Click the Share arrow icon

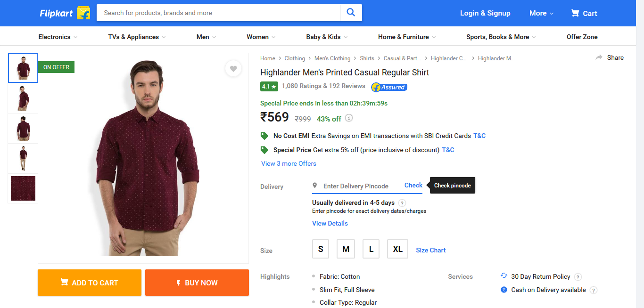pyautogui.click(x=599, y=57)
